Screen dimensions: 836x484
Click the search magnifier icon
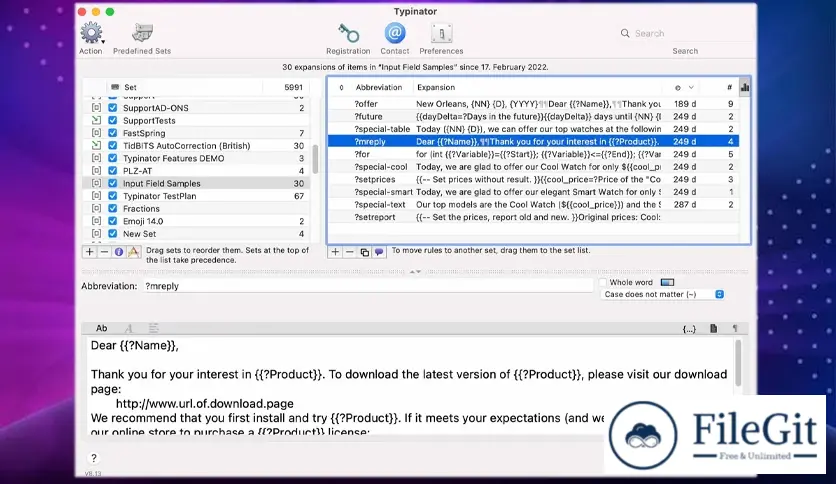[x=625, y=33]
